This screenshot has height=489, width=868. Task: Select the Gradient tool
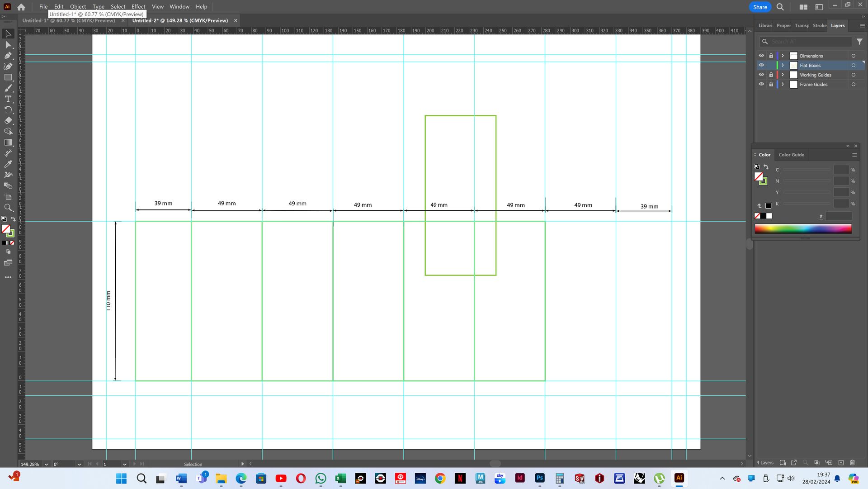pyautogui.click(x=8, y=142)
